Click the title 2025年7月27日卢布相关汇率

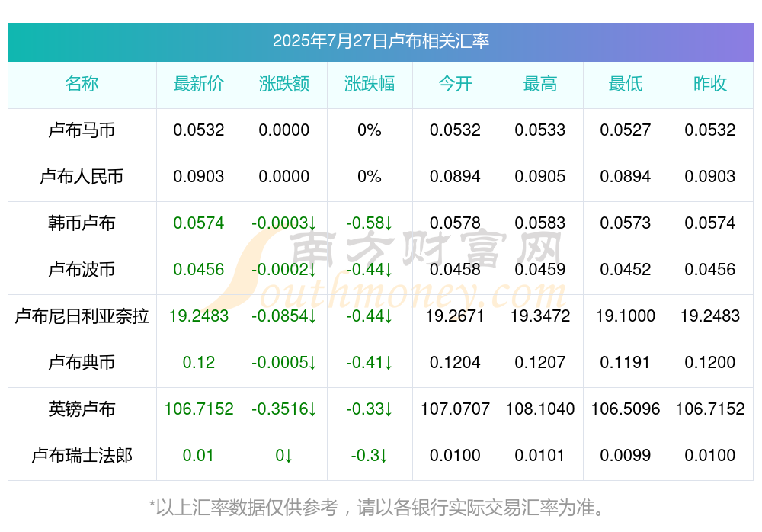pyautogui.click(x=380, y=41)
